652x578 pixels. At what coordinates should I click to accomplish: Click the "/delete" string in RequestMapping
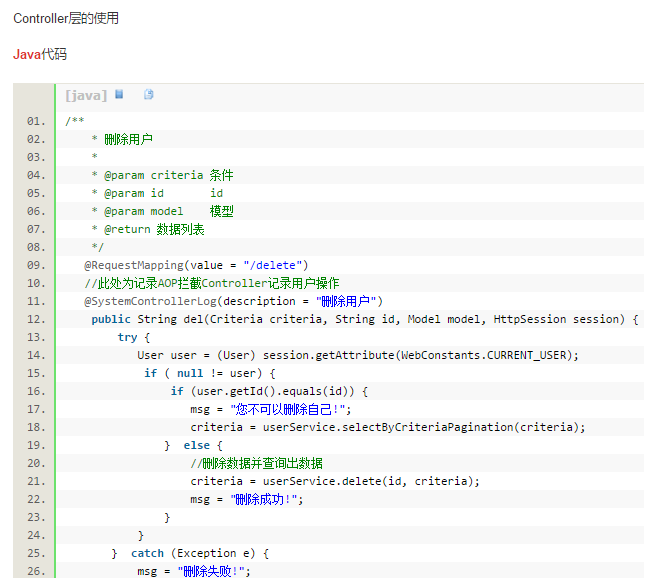click(272, 265)
